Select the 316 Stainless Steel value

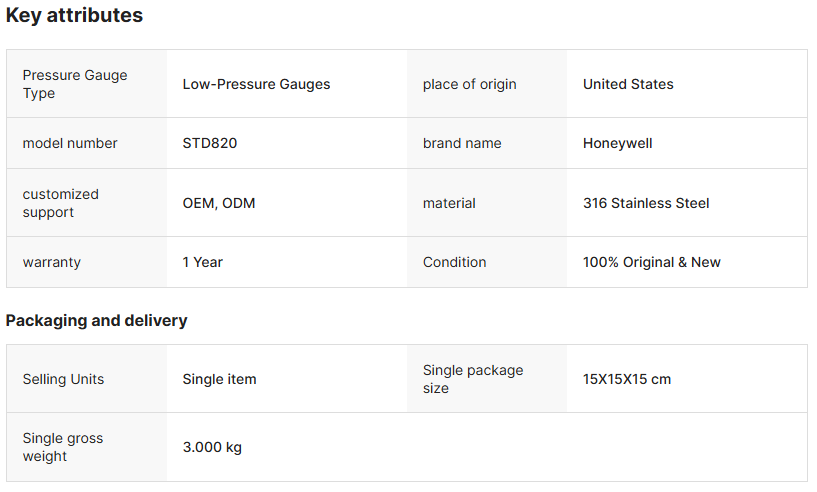646,203
